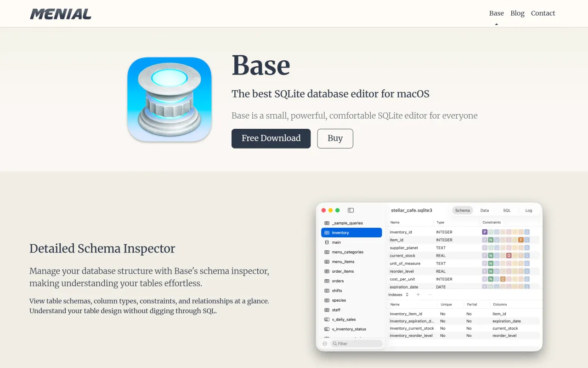Screen dimensions: 588x368
Task: Select the orders table in sidebar
Action: pyautogui.click(x=351, y=281)
